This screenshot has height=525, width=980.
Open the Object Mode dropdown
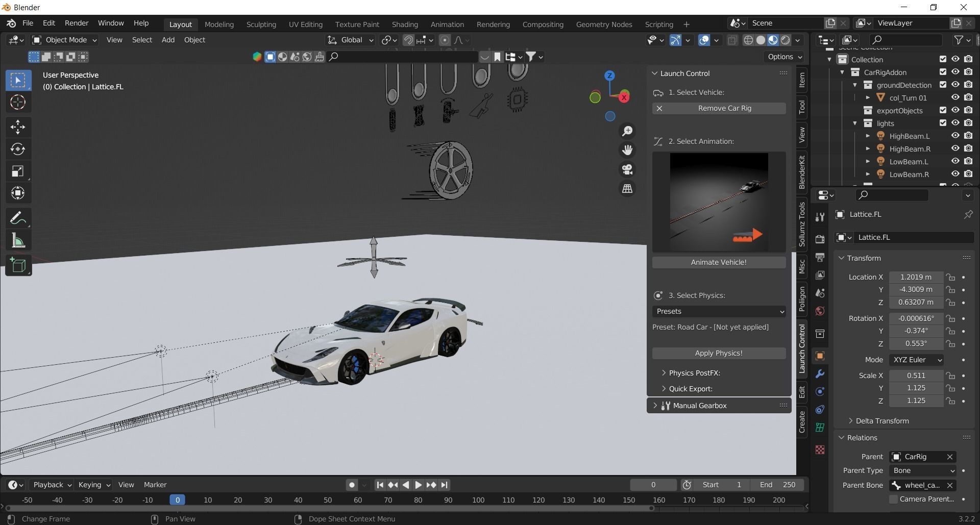click(65, 40)
